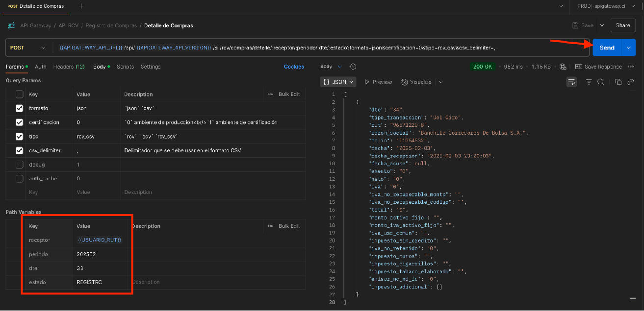This screenshot has width=644, height=311.
Task: Open the request Body tab
Action: 102,67
